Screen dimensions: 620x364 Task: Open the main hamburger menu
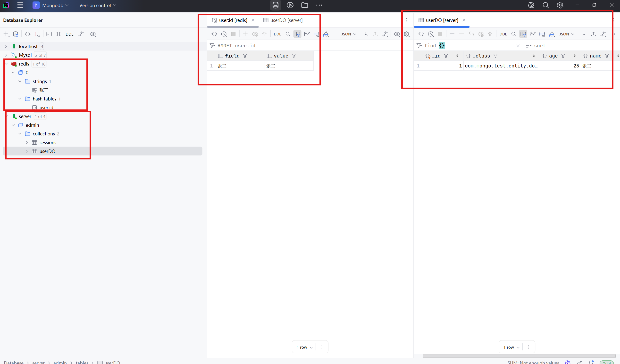pos(20,5)
